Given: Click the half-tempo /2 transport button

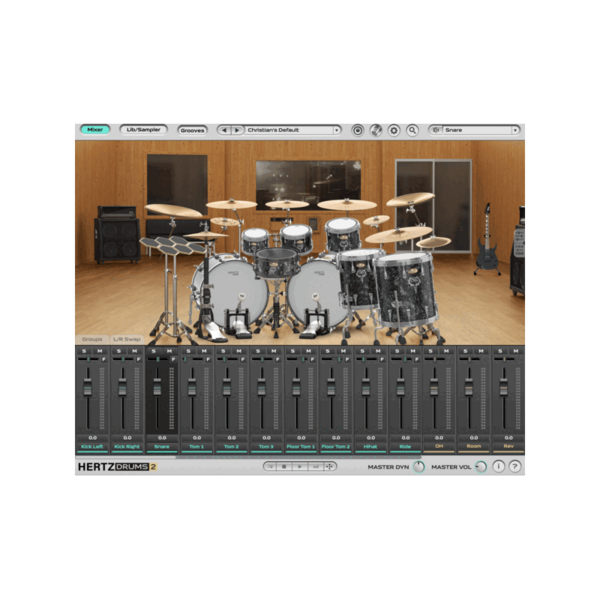Looking at the screenshot, I should point(271,467).
